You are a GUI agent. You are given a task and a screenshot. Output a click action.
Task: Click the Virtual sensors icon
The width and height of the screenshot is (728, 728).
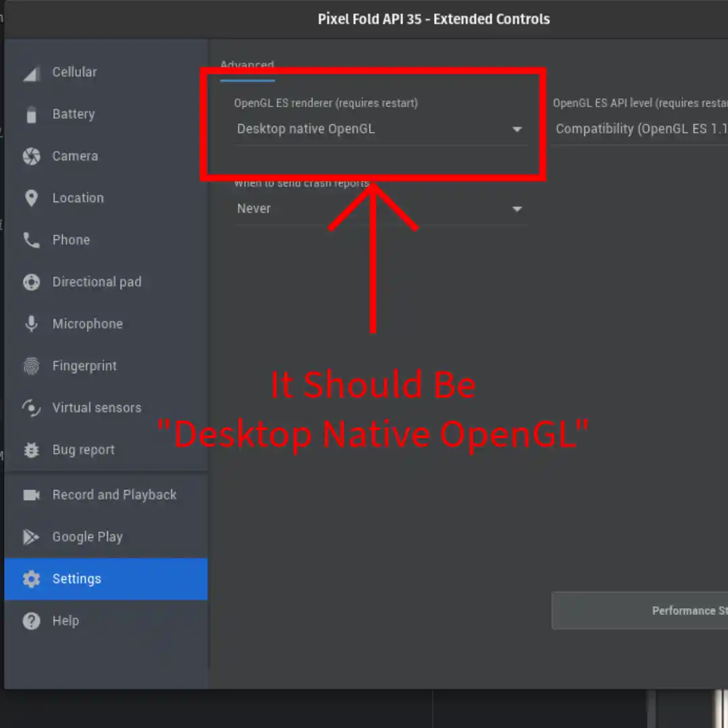[x=31, y=408]
